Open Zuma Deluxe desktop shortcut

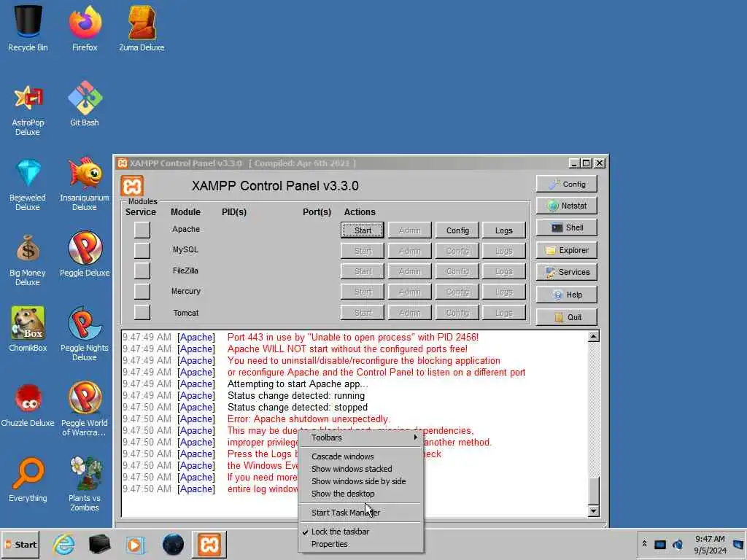tap(142, 28)
